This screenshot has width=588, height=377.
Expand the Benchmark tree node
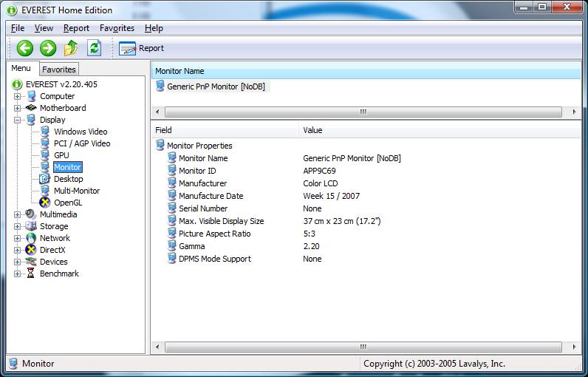point(17,274)
